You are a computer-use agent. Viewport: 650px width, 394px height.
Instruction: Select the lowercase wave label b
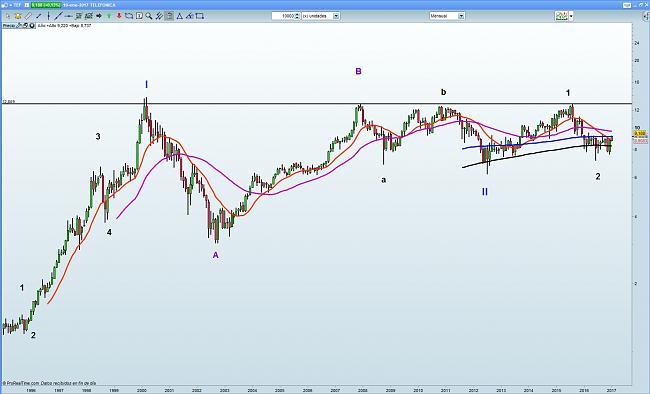coord(444,92)
